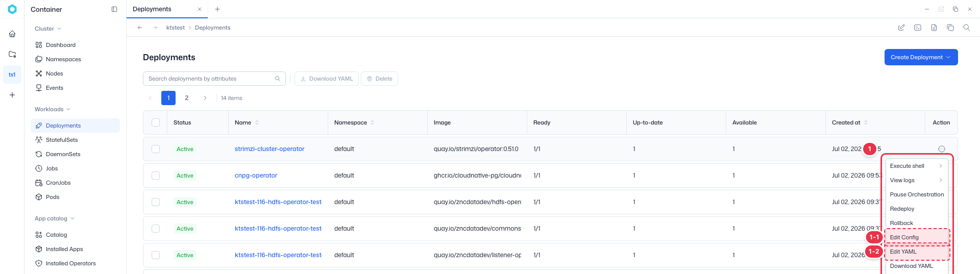This screenshot has width=980, height=274.
Task: Open the Create Deployment dropdown
Action: 921,57
